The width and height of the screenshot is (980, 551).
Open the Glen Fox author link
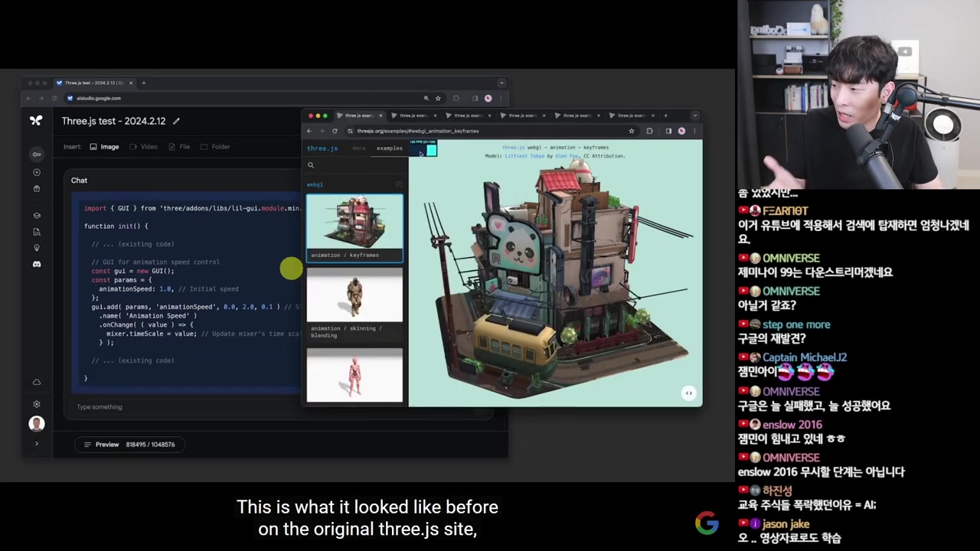click(x=567, y=156)
